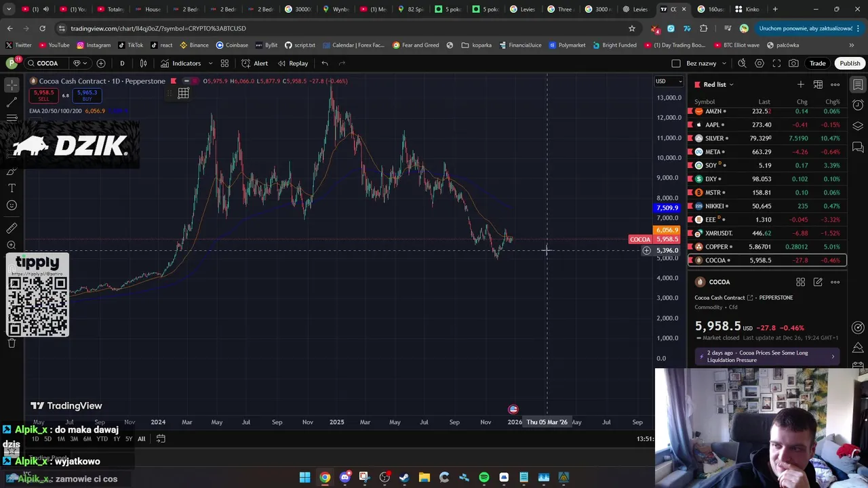This screenshot has height=488, width=868.
Task: Add a note for COCOA
Action: (x=818, y=282)
